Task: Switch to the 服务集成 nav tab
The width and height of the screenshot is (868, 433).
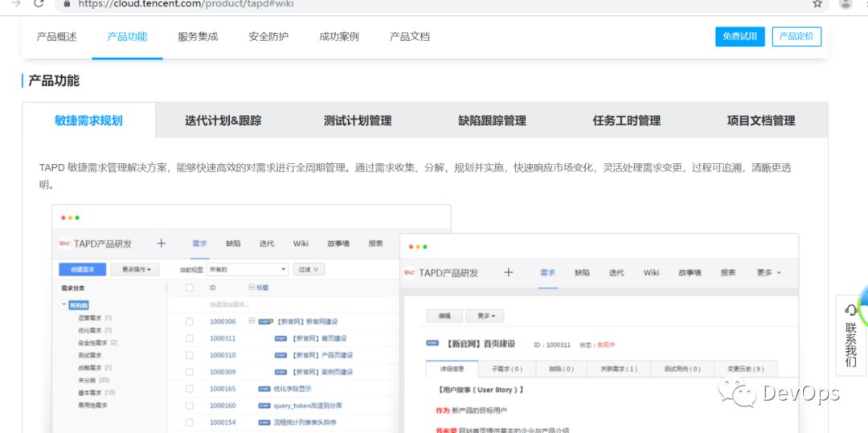Action: tap(198, 36)
